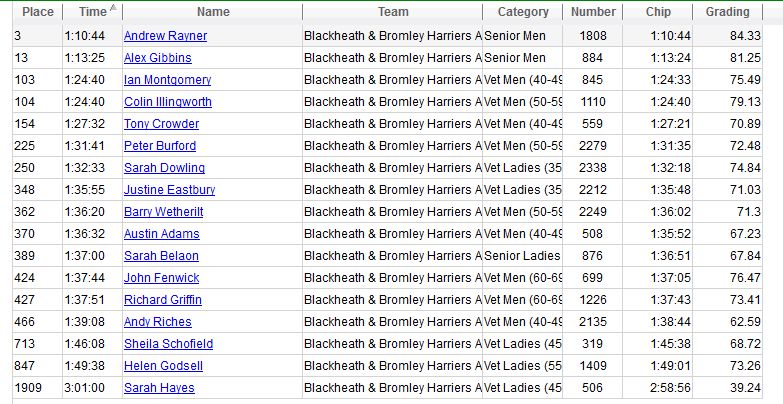Open Alex Gibbins runner link

click(158, 58)
